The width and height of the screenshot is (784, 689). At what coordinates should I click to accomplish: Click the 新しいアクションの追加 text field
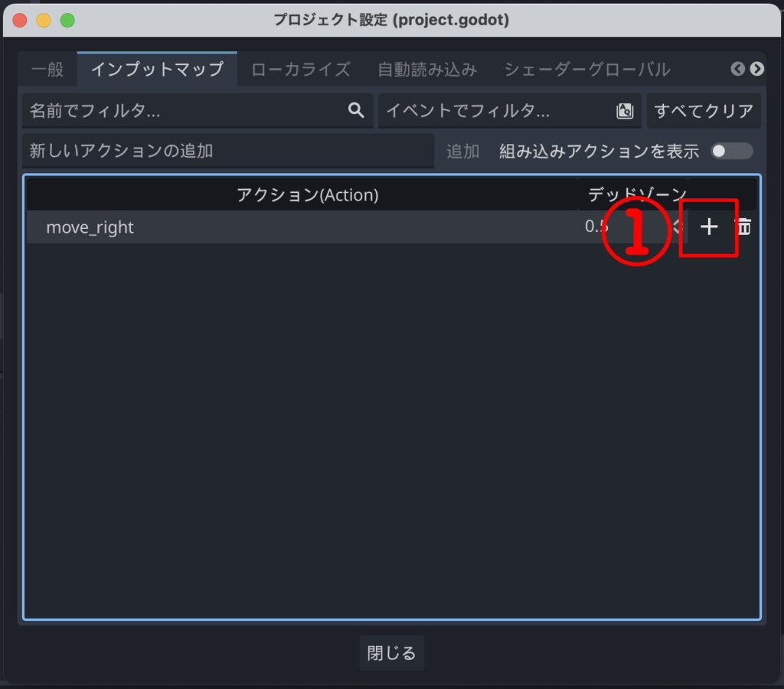tap(227, 151)
